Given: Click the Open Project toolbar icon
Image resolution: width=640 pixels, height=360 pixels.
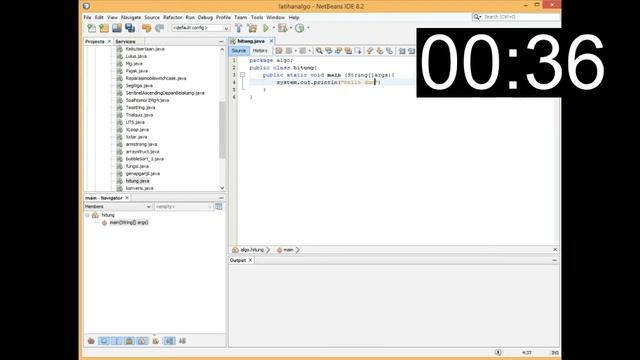Looking at the screenshot, I should tap(117, 28).
